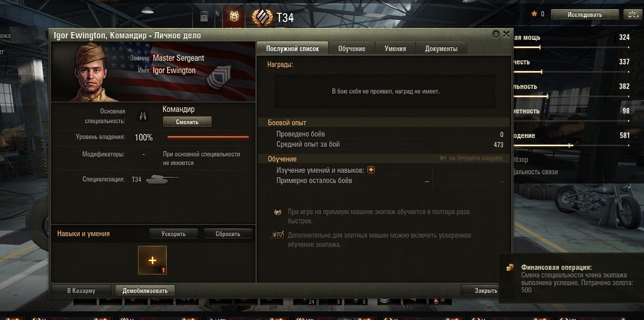Click the clipboard missions icon at top
The width and height of the screenshot is (644, 320).
204,16
